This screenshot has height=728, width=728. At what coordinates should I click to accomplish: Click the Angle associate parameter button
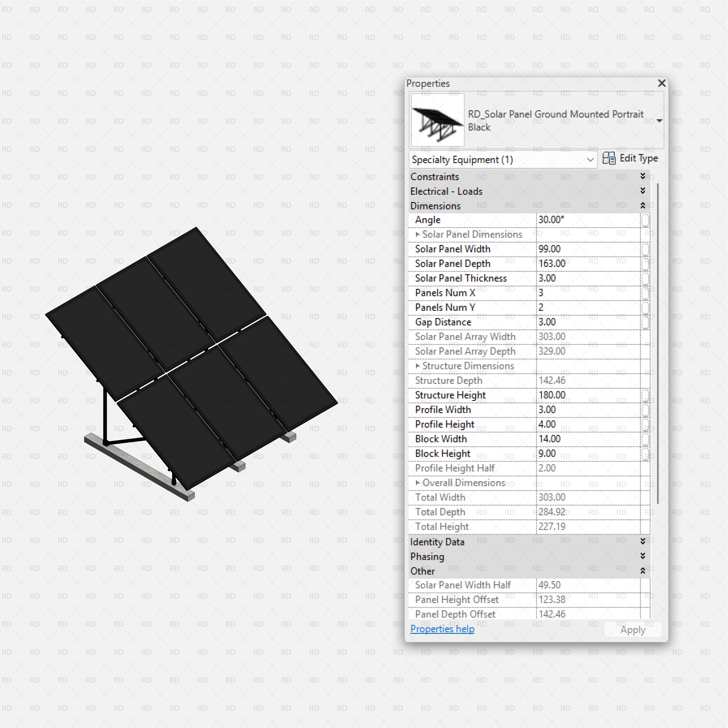tap(645, 220)
